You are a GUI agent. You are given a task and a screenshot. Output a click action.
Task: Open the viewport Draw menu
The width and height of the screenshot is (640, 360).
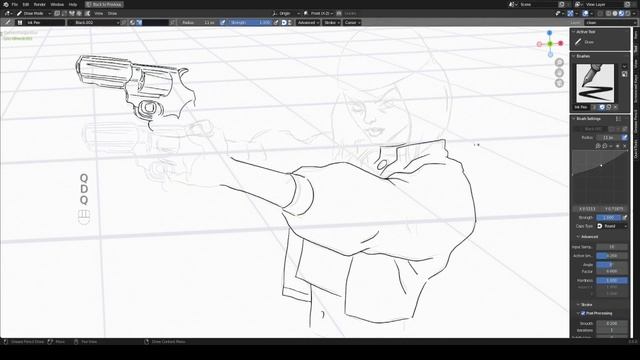tap(112, 13)
